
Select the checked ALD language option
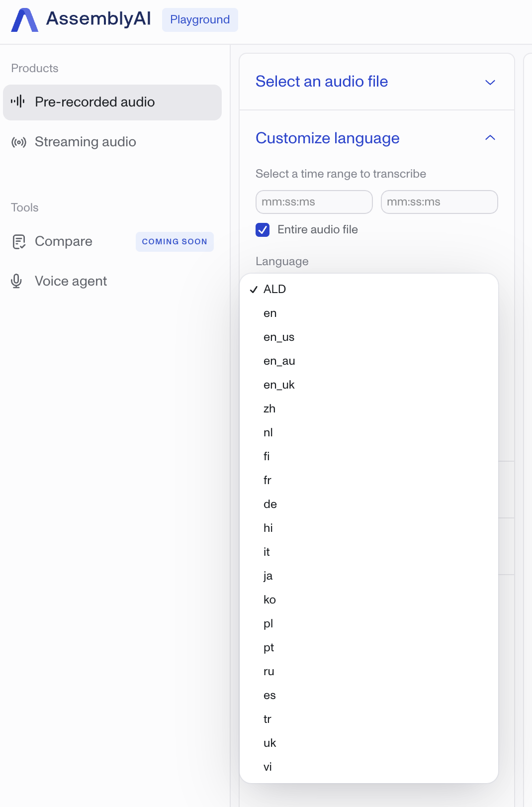(274, 289)
